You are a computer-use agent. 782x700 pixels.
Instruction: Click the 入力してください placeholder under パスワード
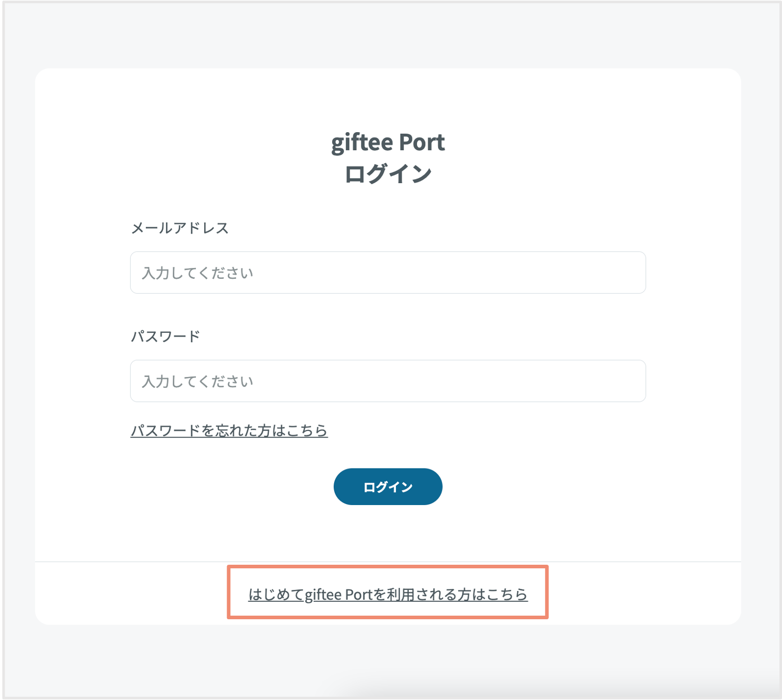(197, 381)
